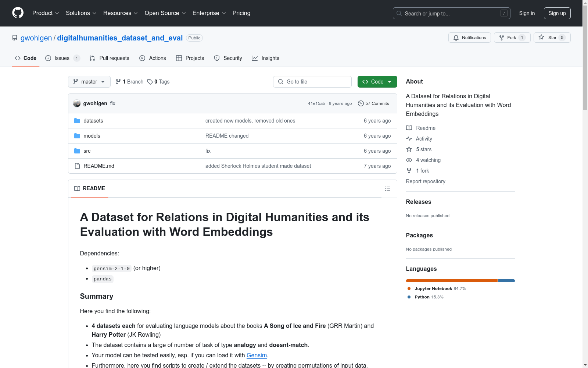Switch to the Issues tab
The width and height of the screenshot is (588, 368).
pos(62,58)
